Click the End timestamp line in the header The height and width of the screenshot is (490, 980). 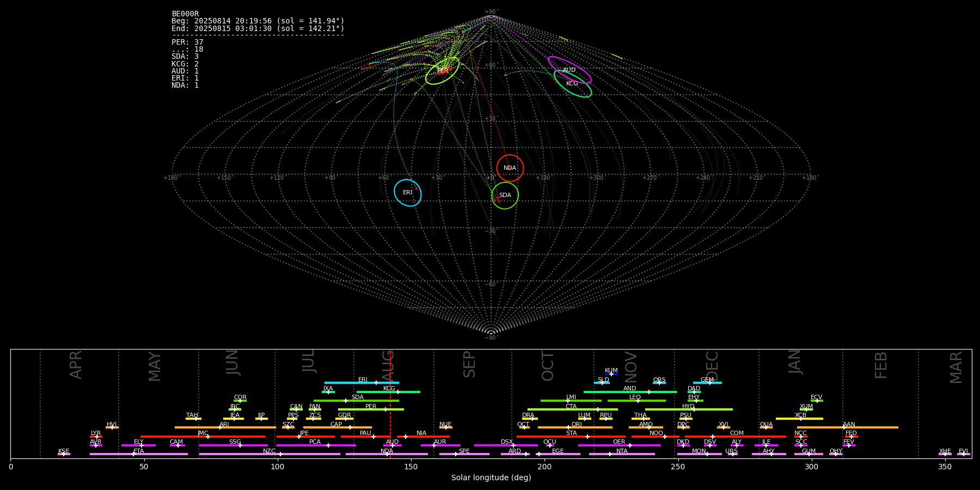click(258, 28)
